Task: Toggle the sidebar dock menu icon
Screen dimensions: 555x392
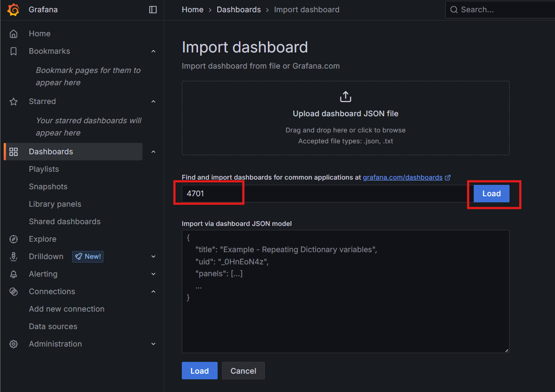Action: tap(153, 10)
